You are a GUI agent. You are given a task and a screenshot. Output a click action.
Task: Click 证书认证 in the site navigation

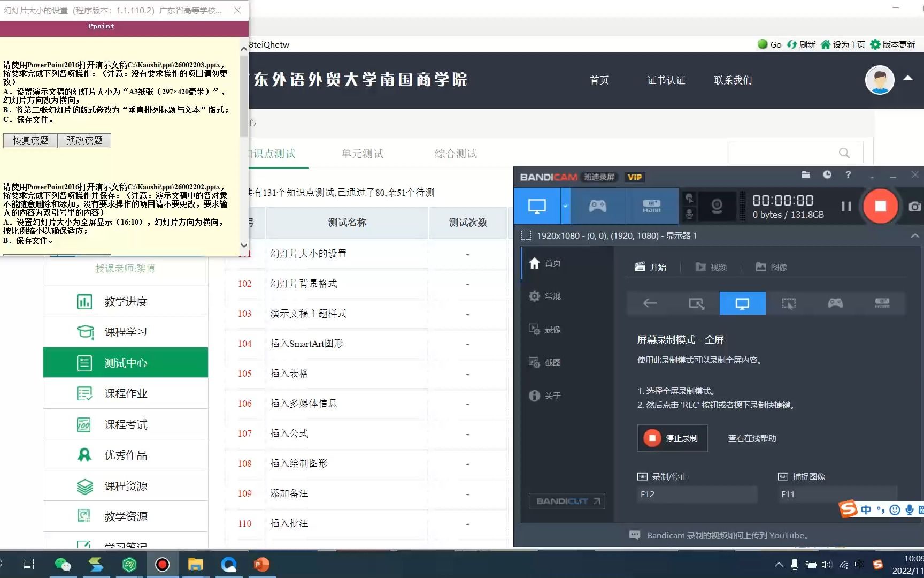[x=666, y=80]
